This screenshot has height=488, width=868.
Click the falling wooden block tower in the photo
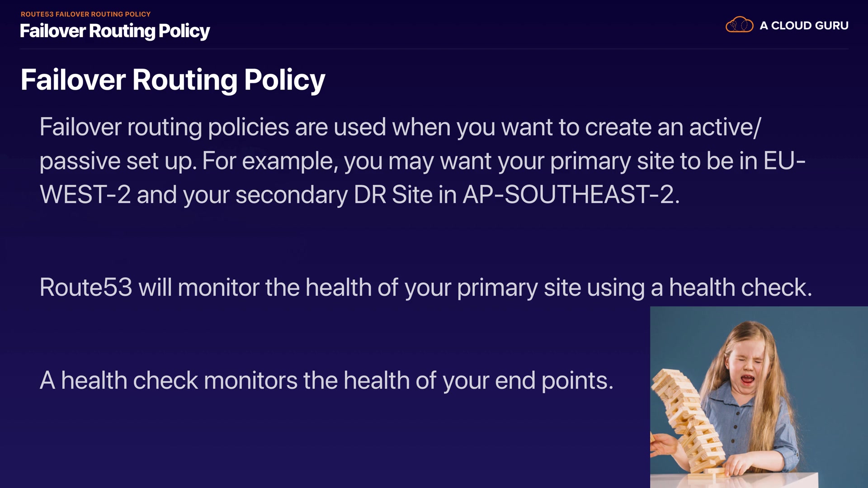(x=685, y=420)
